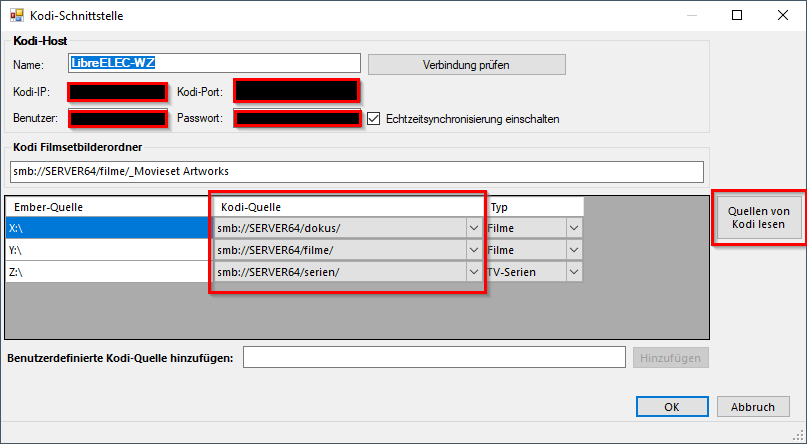Image resolution: width=807 pixels, height=444 pixels.
Task: Close the Kodi-Schnittstelle window
Action: click(x=783, y=15)
